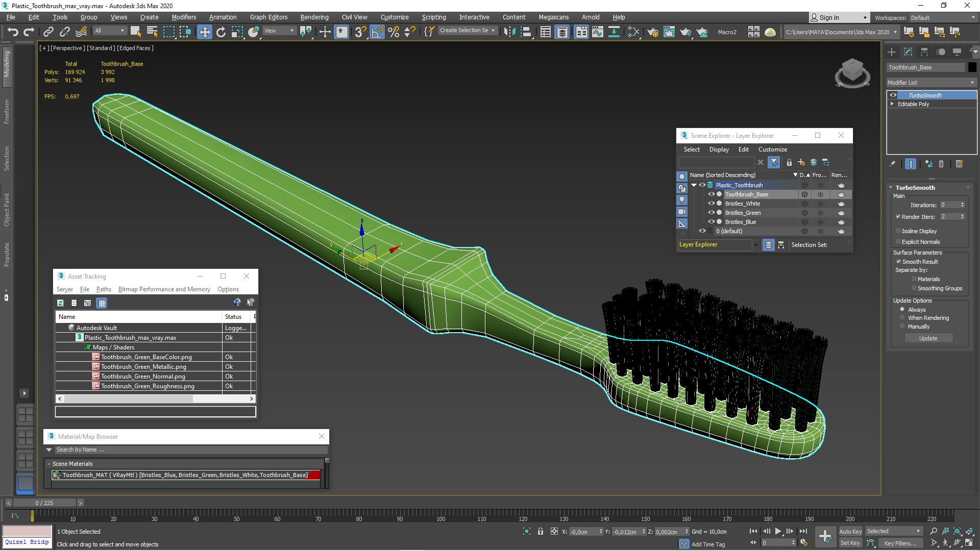Enable Explicit Normals checkbox
This screenshot has width=980, height=551.
(898, 242)
